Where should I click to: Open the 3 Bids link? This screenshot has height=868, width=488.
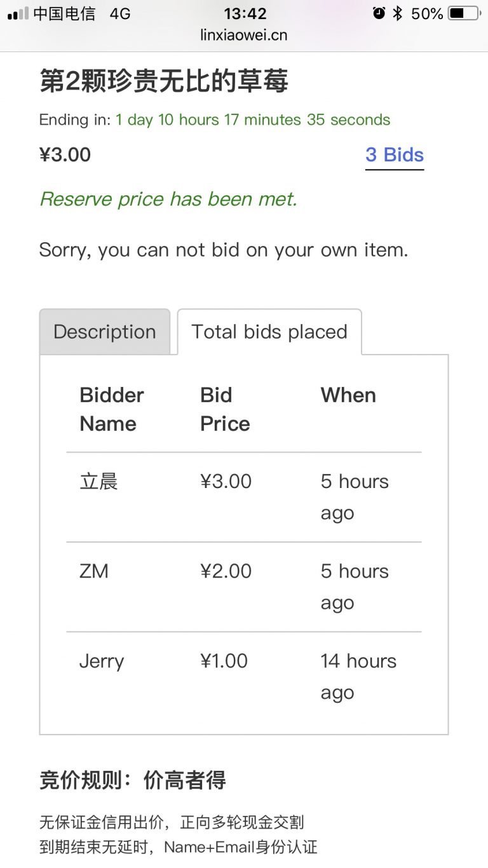[x=395, y=155]
